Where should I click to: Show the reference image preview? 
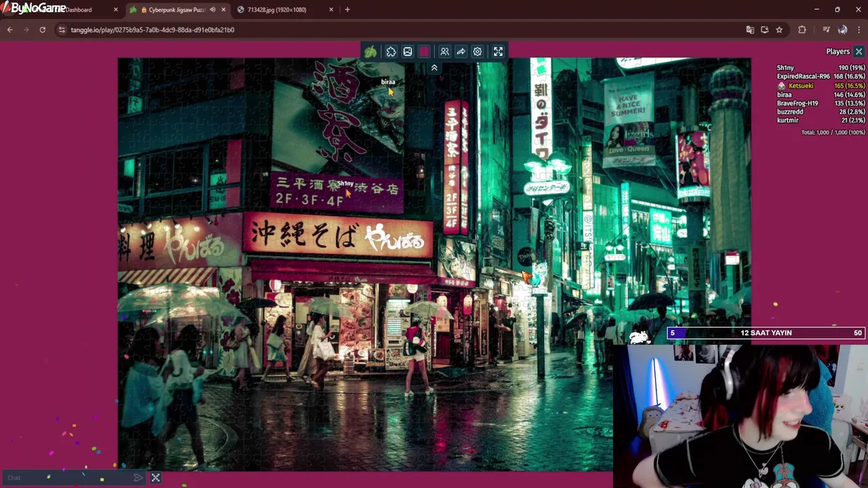pos(408,52)
